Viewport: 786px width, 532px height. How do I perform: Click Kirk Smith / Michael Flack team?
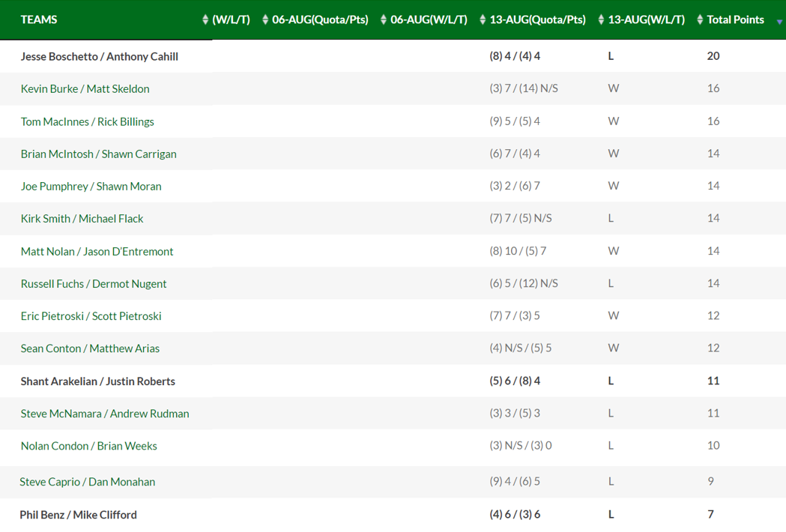coord(82,218)
